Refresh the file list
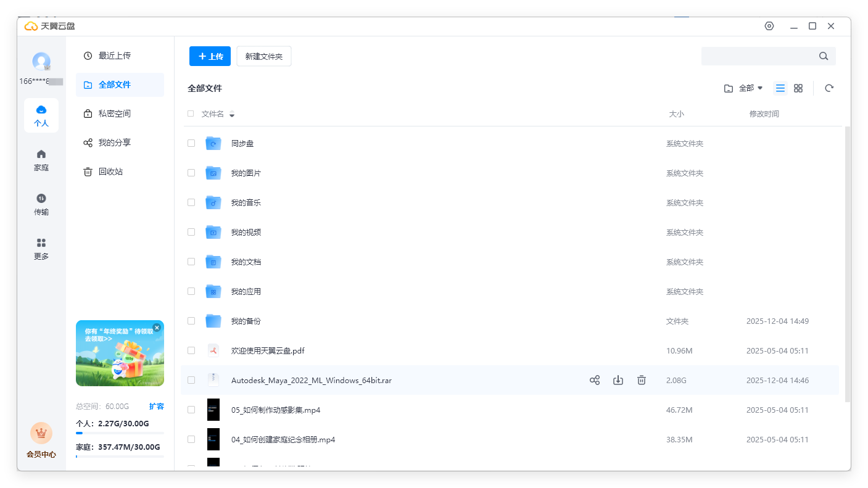Image resolution: width=868 pixels, height=488 pixels. tap(829, 88)
